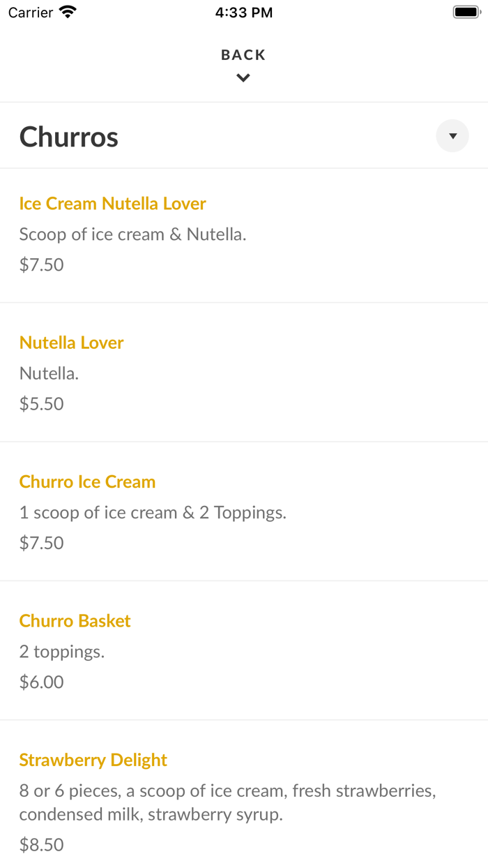
Task: Select the Nutella Lover menu item
Action: (71, 343)
